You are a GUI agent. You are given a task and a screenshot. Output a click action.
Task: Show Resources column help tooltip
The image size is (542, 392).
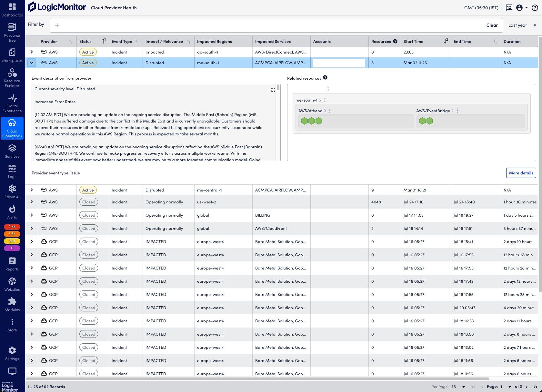coord(395,41)
